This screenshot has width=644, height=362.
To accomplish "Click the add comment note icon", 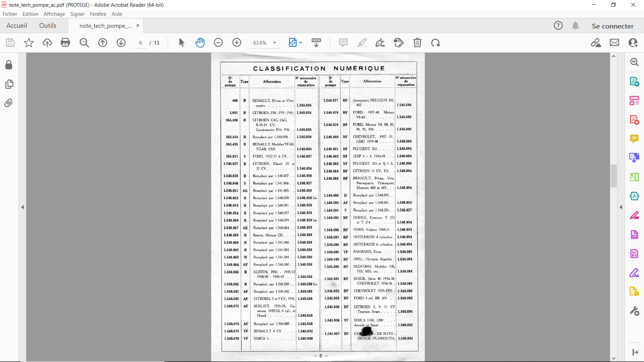I will pyautogui.click(x=343, y=43).
